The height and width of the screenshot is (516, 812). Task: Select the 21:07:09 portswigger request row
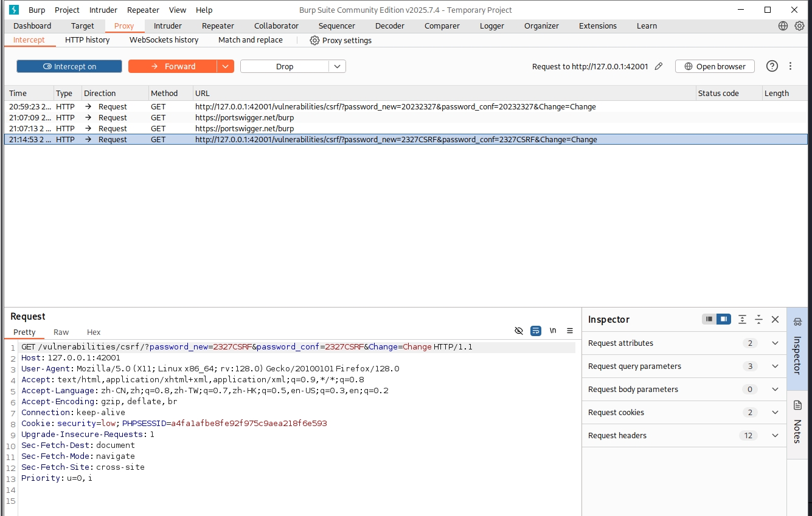pyautogui.click(x=406, y=118)
